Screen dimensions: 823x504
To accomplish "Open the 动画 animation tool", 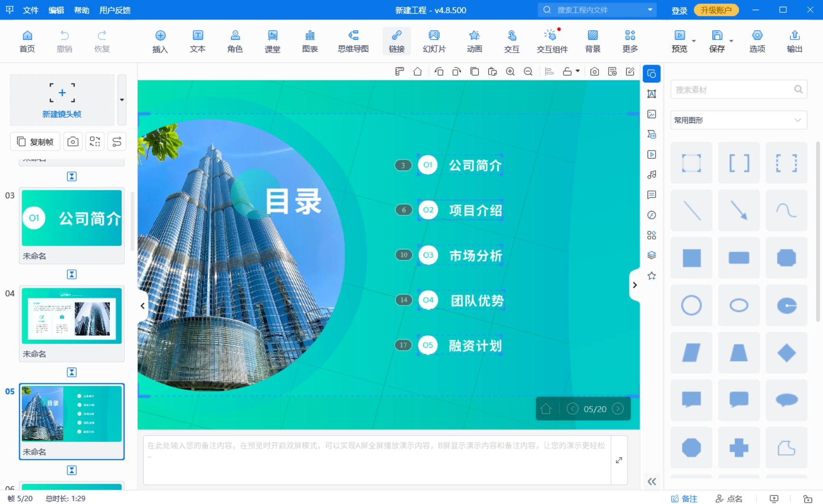I will tap(474, 41).
